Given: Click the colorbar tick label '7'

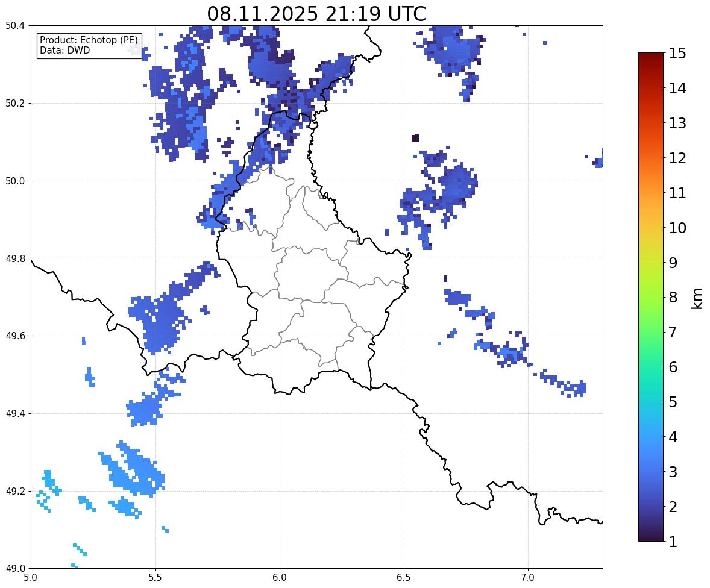Looking at the screenshot, I should pyautogui.click(x=673, y=332).
